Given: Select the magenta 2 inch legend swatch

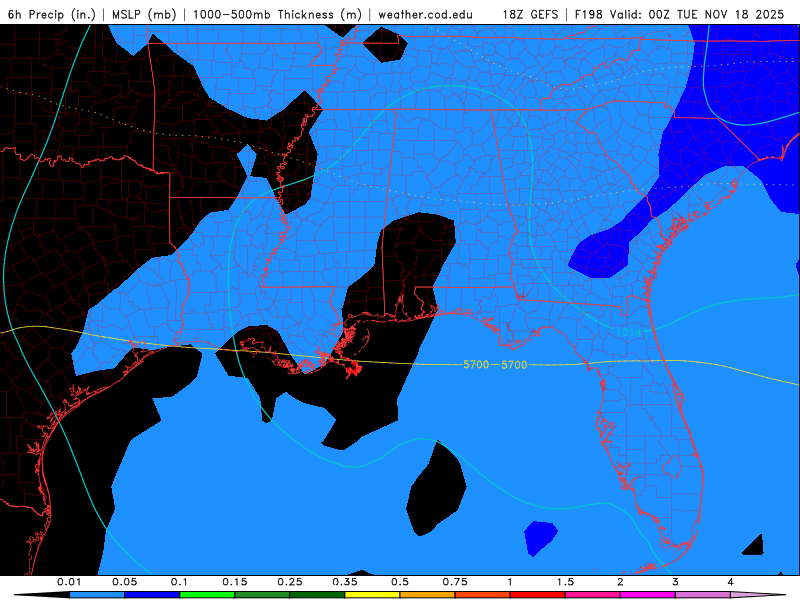Looking at the screenshot, I should pos(648,595).
